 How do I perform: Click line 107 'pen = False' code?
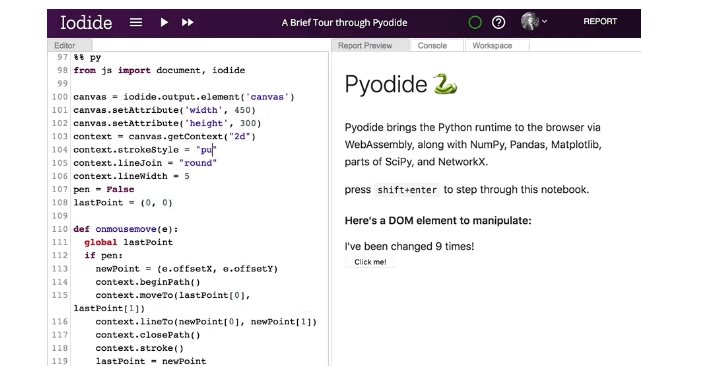pos(104,189)
